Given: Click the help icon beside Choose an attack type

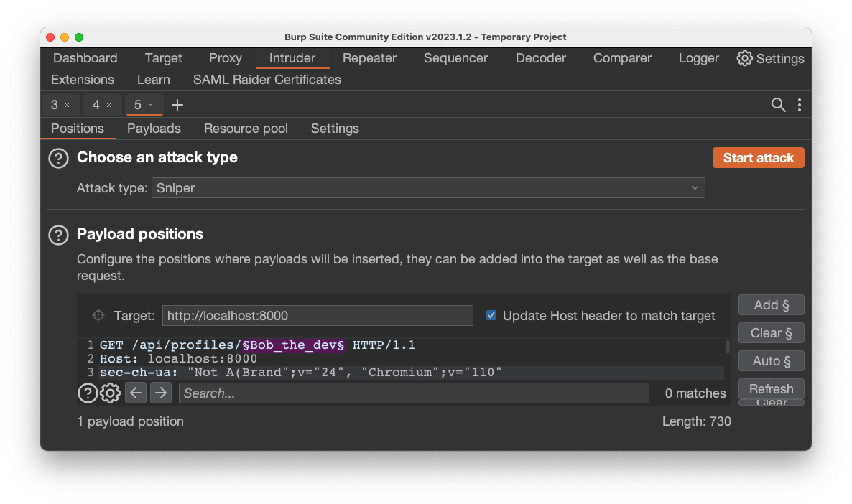Looking at the screenshot, I should pyautogui.click(x=58, y=158).
